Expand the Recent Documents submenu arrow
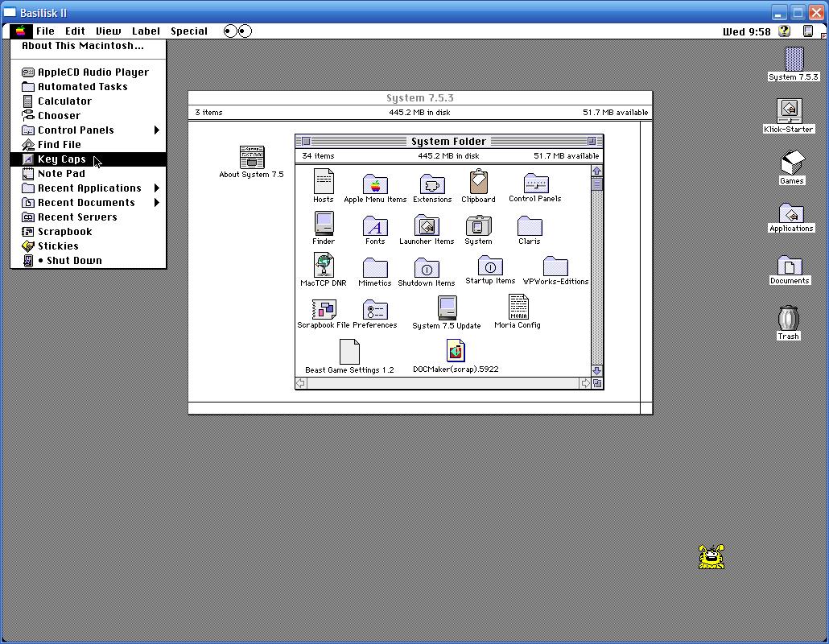 156,203
